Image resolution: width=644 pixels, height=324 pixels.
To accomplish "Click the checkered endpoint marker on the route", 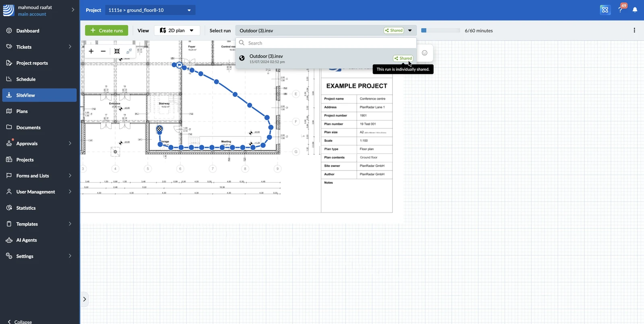I will (159, 129).
